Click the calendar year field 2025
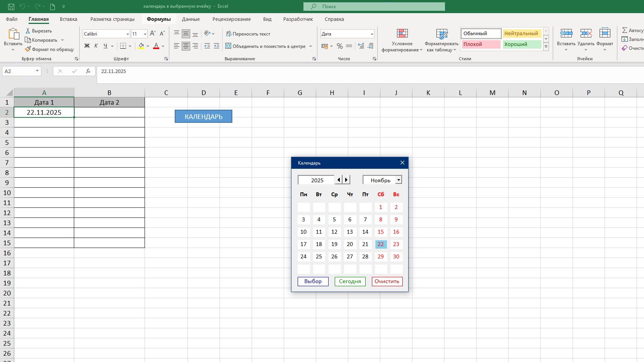The image size is (644, 362). tap(316, 180)
